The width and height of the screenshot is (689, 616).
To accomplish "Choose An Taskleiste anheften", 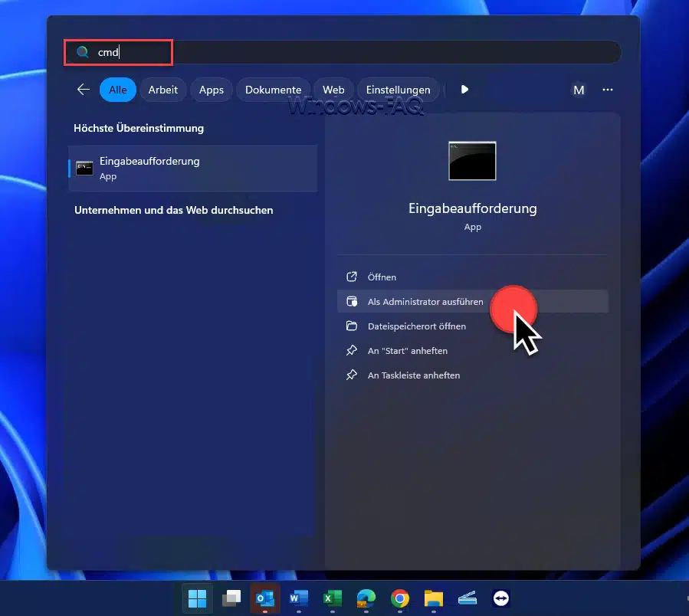I will pyautogui.click(x=473, y=375).
